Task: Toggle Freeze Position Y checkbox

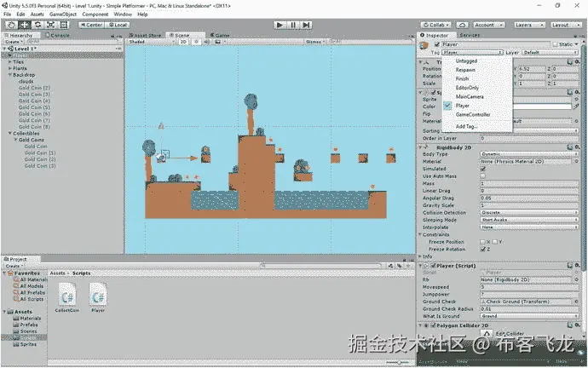Action: click(495, 242)
